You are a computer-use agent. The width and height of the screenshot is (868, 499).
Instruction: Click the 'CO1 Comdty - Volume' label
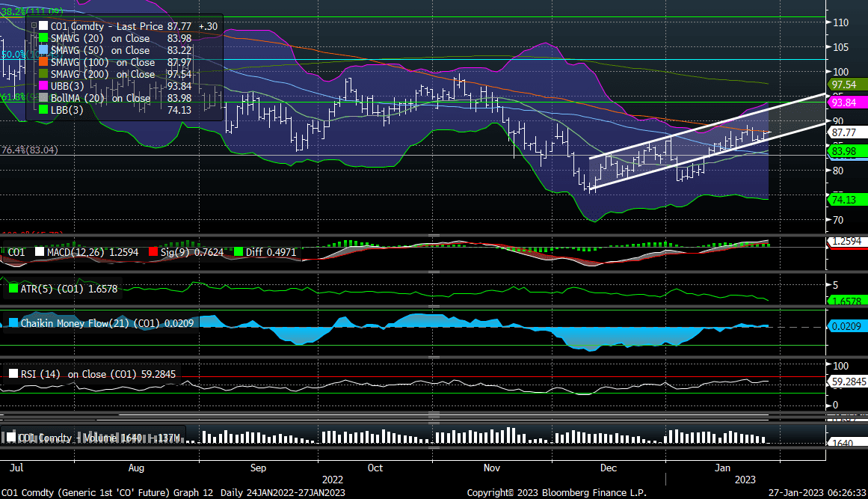click(67, 438)
